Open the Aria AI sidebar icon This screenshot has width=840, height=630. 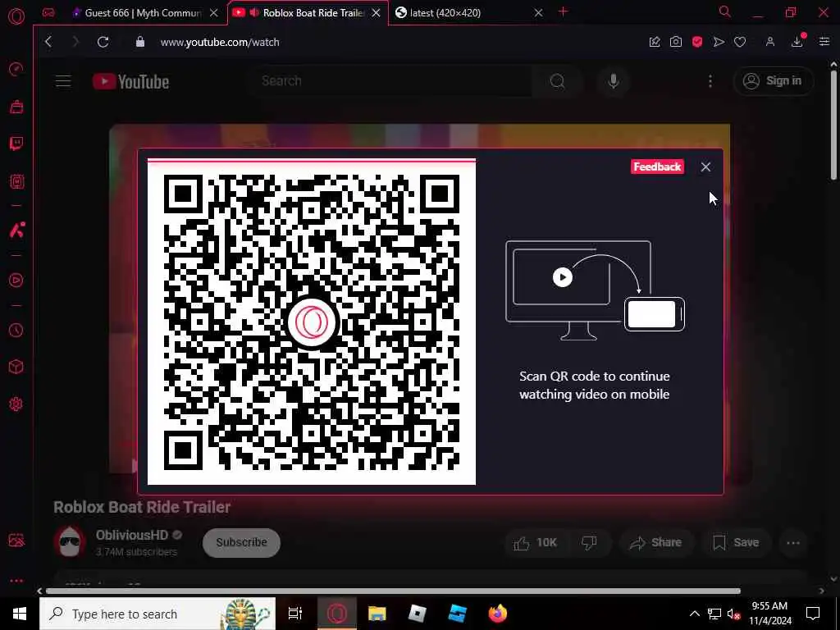pos(16,231)
